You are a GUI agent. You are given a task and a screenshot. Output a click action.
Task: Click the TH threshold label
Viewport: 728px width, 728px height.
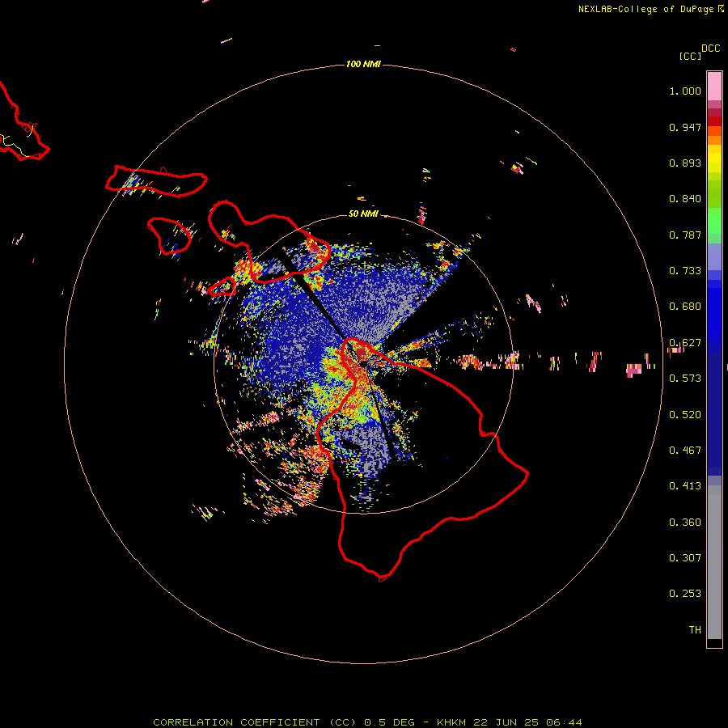click(x=695, y=630)
